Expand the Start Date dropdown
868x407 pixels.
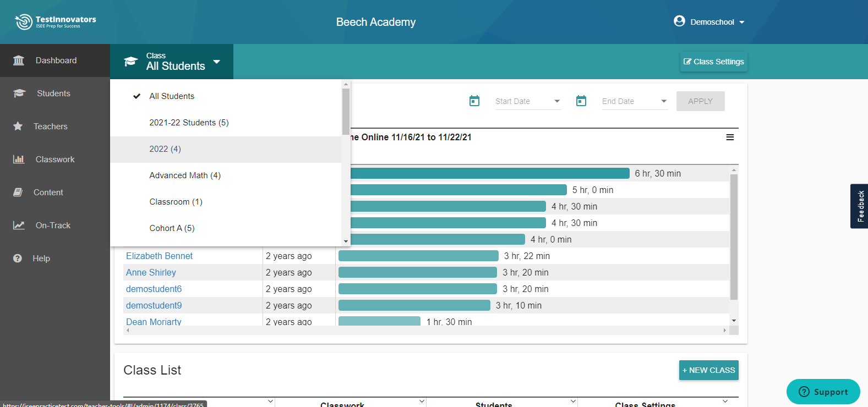click(528, 101)
